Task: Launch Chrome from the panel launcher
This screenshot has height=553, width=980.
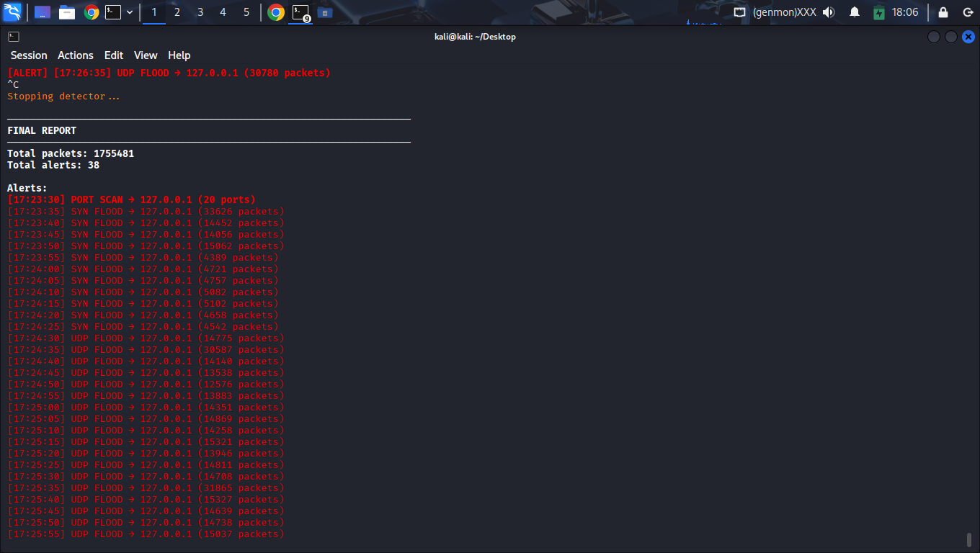Action: (x=91, y=12)
